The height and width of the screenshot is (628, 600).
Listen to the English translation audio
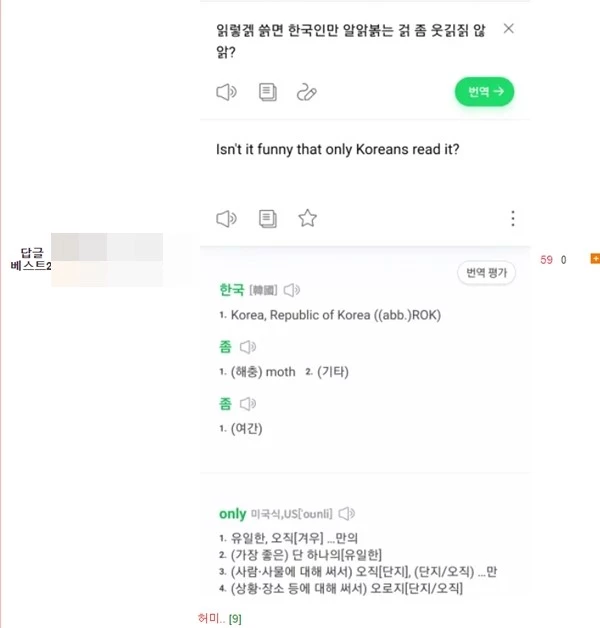click(x=226, y=218)
